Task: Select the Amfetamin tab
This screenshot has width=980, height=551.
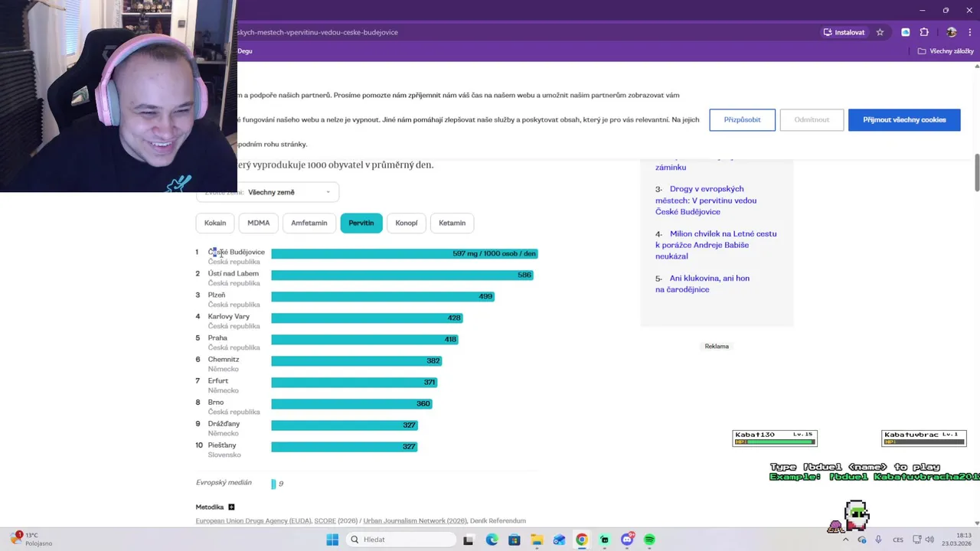Action: pos(309,223)
